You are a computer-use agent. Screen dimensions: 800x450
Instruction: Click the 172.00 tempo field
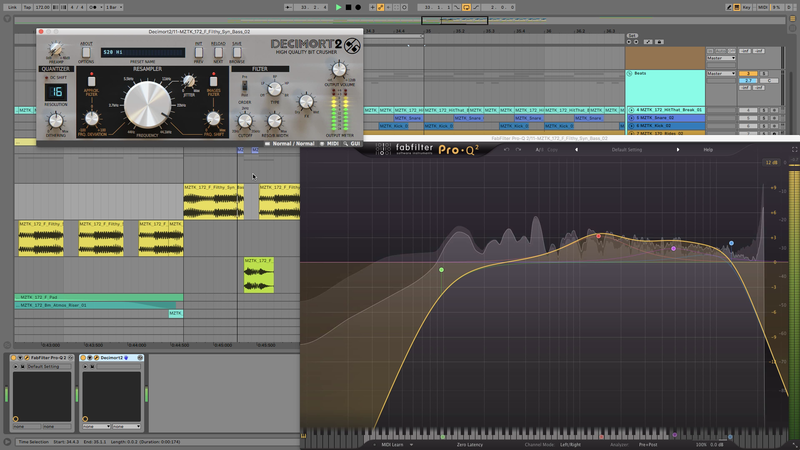click(42, 7)
